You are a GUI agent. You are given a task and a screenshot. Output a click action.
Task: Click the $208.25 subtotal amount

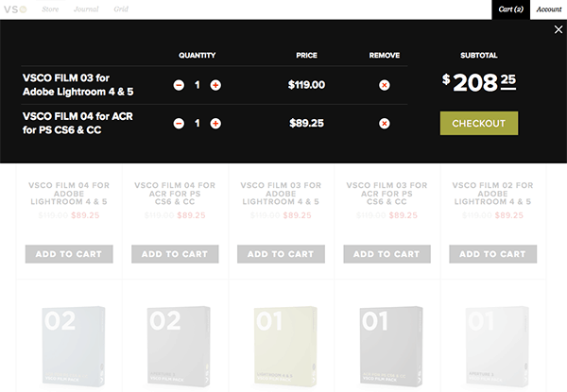point(479,82)
